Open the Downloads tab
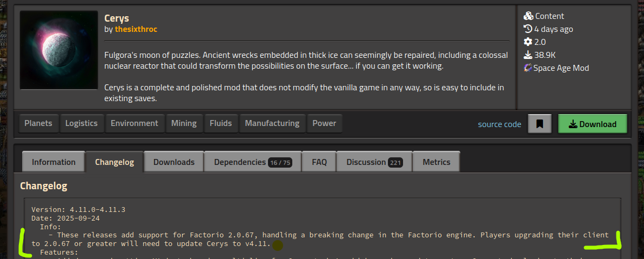Viewport: 644px width, 259px height. [174, 162]
